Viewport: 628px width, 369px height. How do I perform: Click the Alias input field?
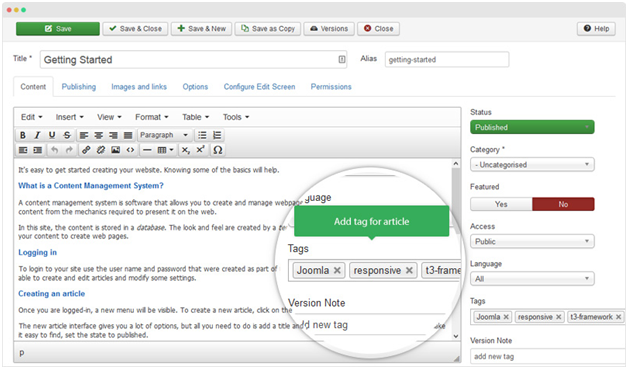click(x=447, y=59)
